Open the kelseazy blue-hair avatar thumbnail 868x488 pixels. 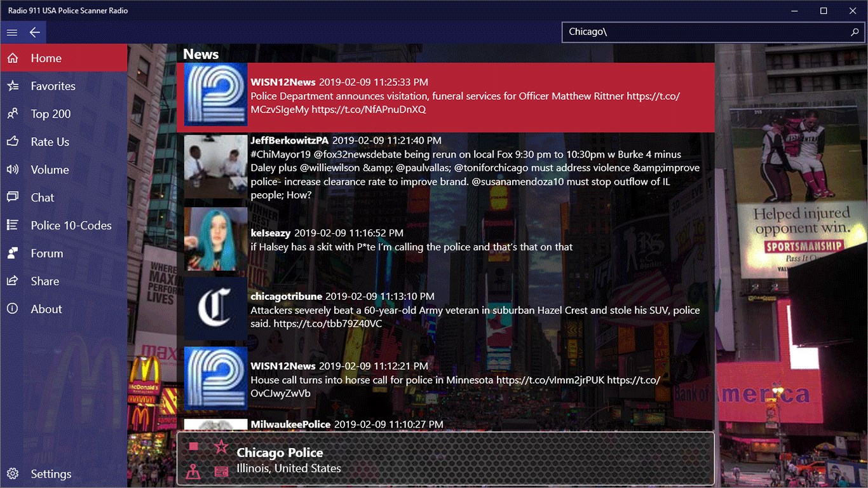pos(215,239)
